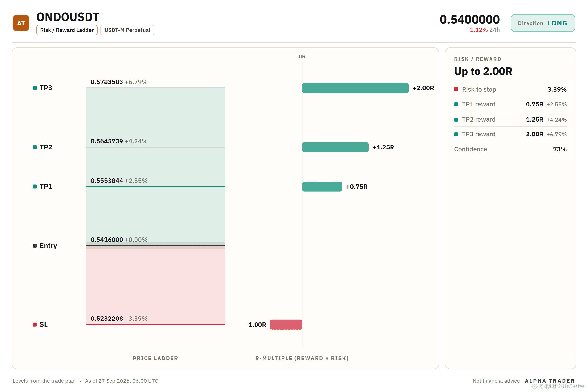Click the ALPHA TRADER footer brand
The image size is (588, 392).
point(550,381)
